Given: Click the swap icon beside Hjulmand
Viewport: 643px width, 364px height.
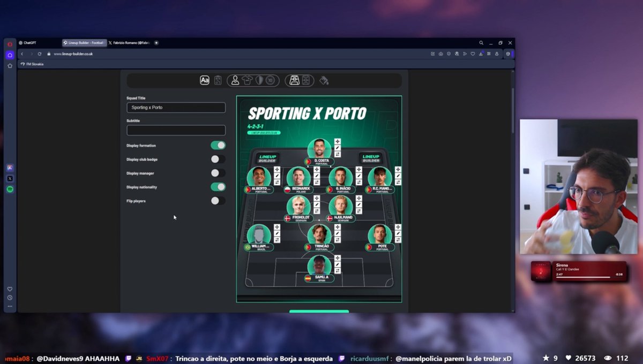Looking at the screenshot, I should click(358, 211).
